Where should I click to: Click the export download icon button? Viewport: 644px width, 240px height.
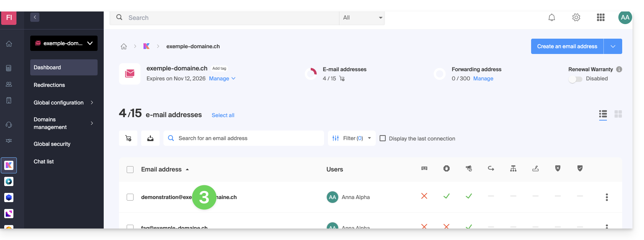[x=150, y=138]
